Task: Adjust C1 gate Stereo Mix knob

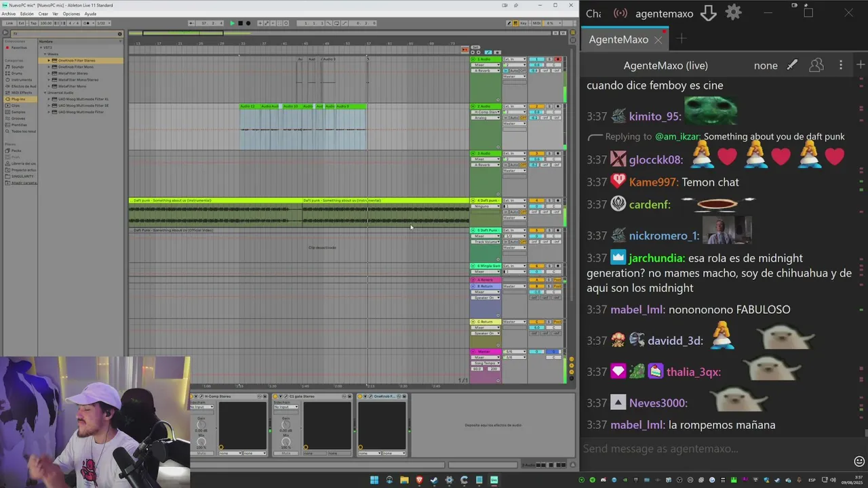Action: 286,442
